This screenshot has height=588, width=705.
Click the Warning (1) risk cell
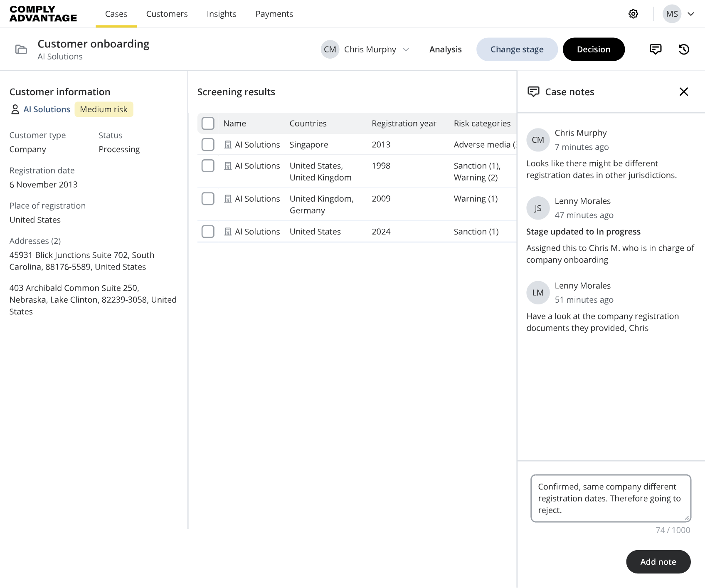pos(476,199)
